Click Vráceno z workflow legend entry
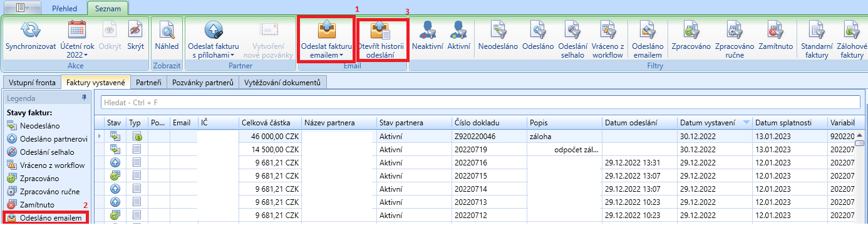This screenshot has width=868, height=240. pyautogui.click(x=45, y=165)
